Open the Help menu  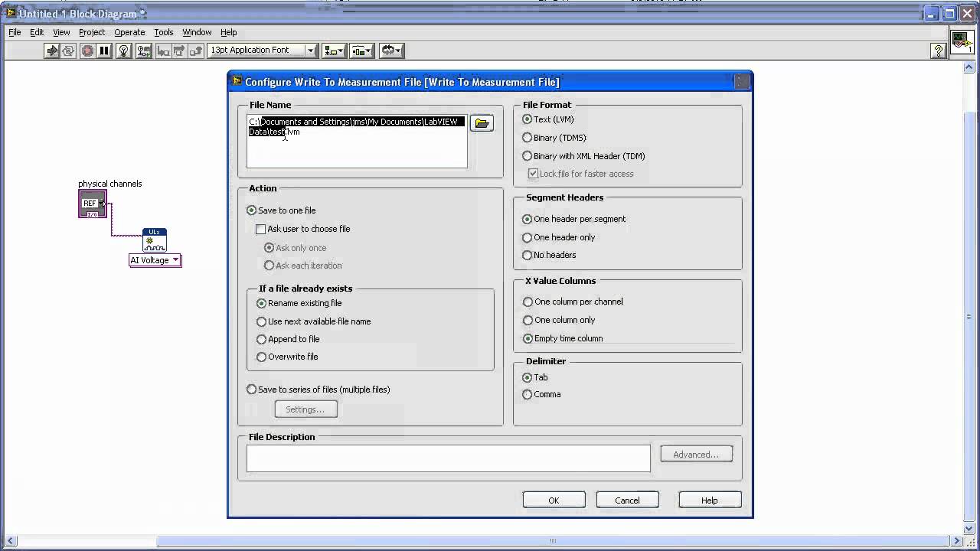point(229,32)
